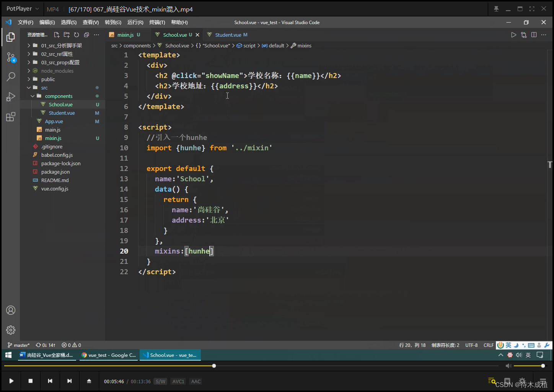Image resolution: width=554 pixels, height=392 pixels.
Task: Open the 文件(F) menu
Action: click(x=25, y=22)
